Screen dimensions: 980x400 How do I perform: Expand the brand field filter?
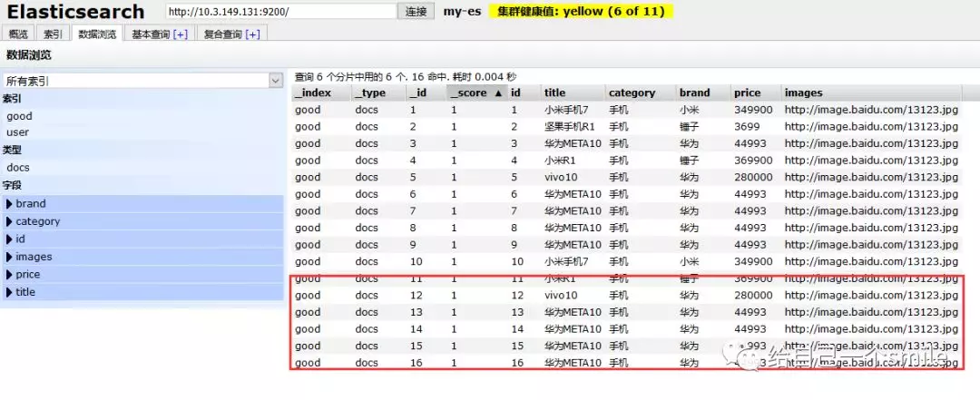(143, 204)
